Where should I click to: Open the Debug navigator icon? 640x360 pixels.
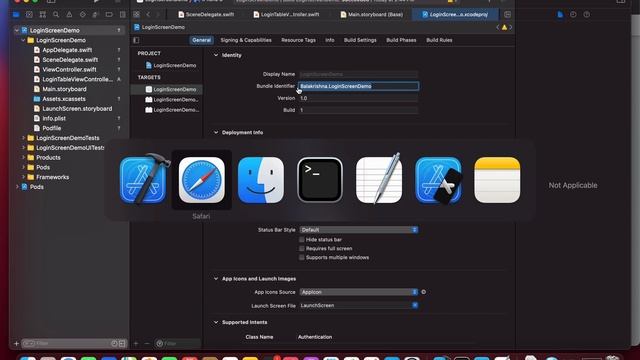coord(96,15)
